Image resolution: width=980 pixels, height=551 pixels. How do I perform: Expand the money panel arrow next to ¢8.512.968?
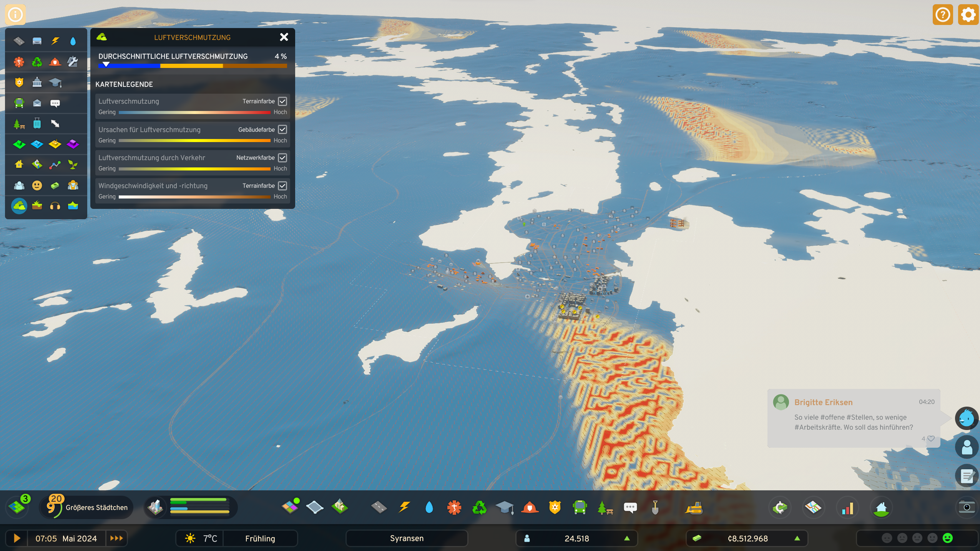(797, 538)
